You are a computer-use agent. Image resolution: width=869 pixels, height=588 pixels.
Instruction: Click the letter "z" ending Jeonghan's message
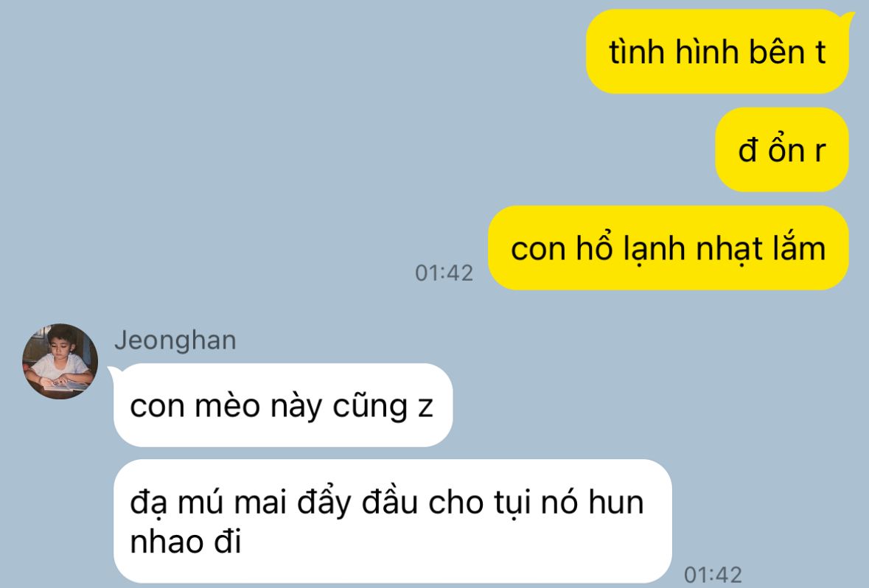click(x=425, y=407)
